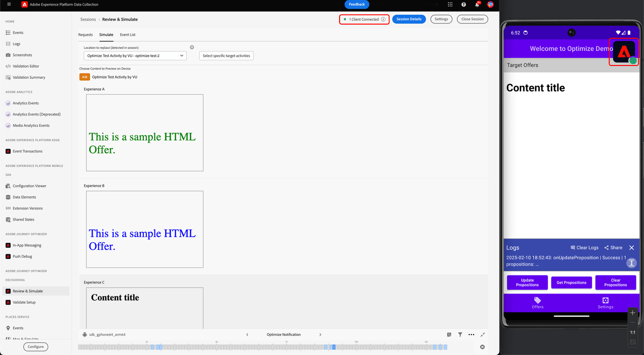The image size is (644, 355).
Task: Select Review & Simulate in sidebar
Action: coord(35,291)
